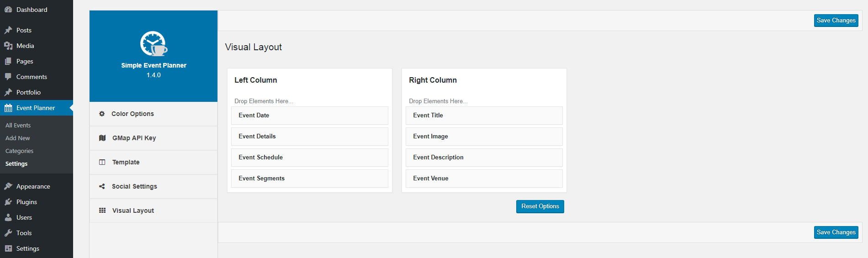Click the Social Settings share icon
The image size is (868, 258).
pyautogui.click(x=102, y=186)
